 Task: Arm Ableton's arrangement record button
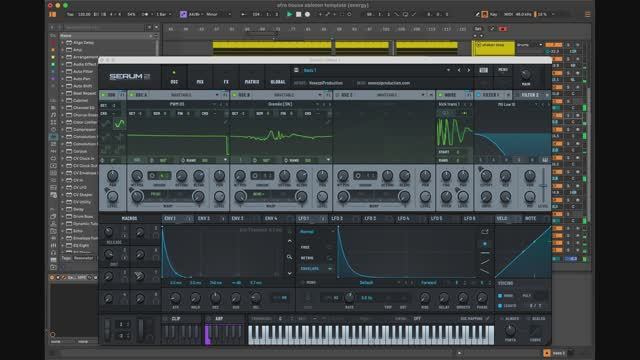pyautogui.click(x=307, y=14)
